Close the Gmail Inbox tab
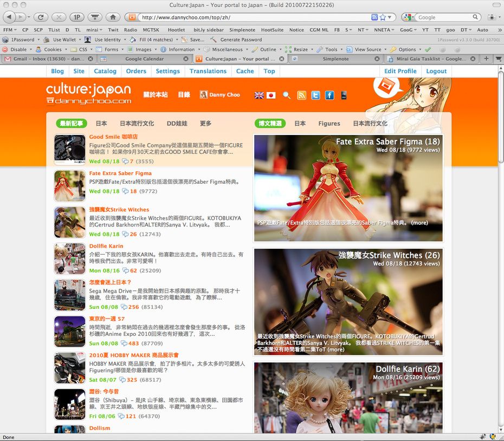 coord(91,59)
